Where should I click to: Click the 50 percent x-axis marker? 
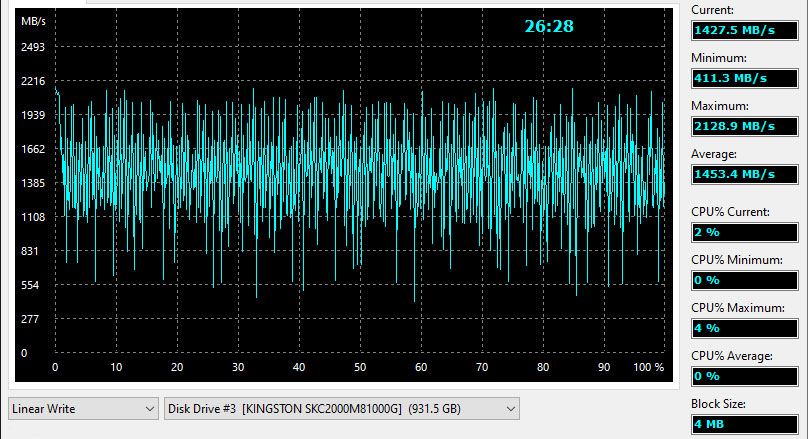(x=360, y=367)
